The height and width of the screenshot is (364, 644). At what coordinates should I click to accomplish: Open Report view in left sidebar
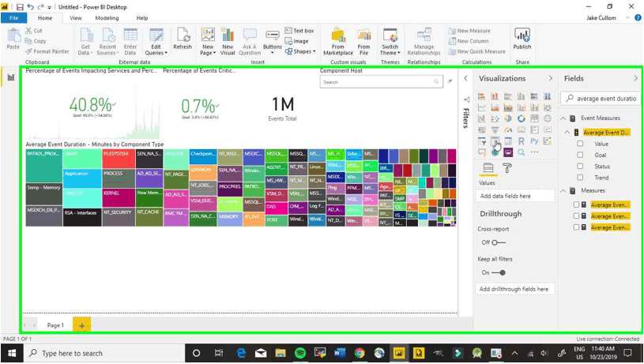[x=11, y=77]
